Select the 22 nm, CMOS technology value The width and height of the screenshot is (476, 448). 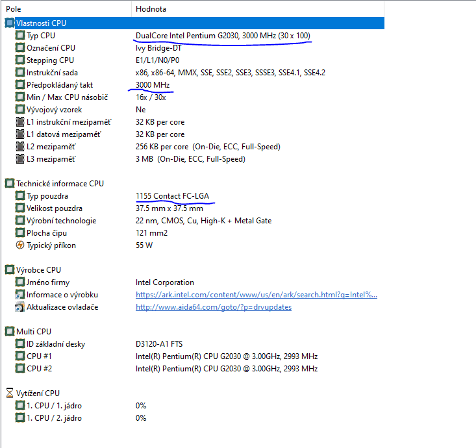pos(203,221)
